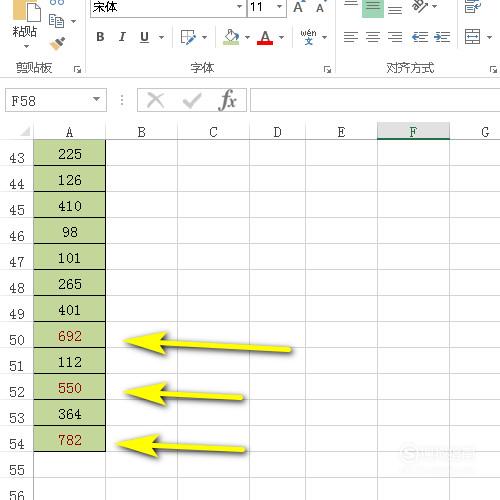Open the Font Color dropdown arrow

coord(281,37)
